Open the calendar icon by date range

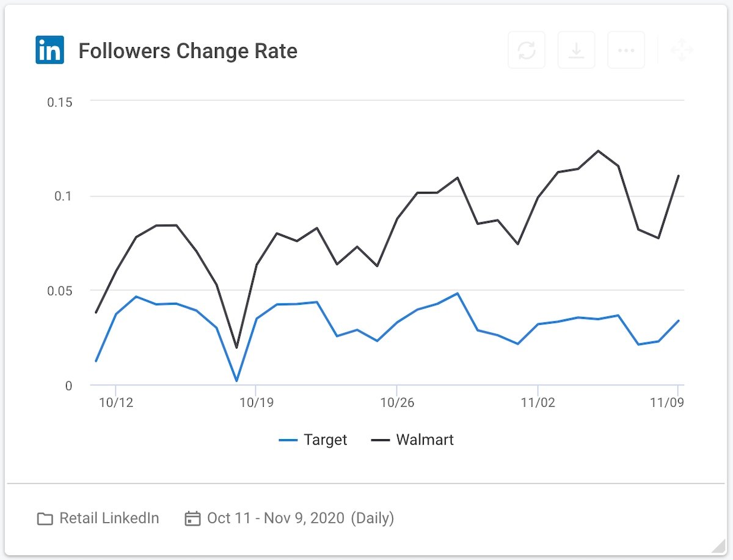point(192,519)
